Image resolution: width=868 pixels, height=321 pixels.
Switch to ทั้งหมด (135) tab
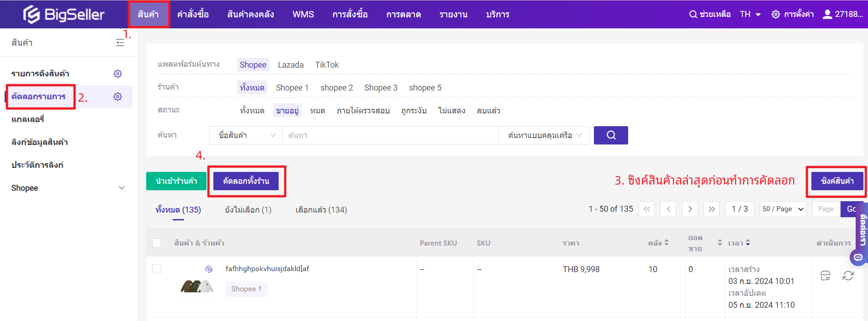(178, 210)
